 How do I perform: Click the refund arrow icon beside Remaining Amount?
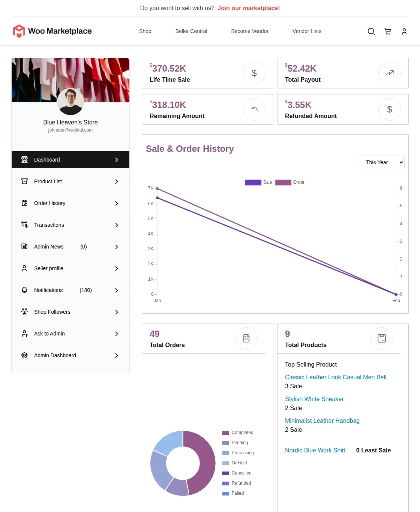[x=254, y=109]
